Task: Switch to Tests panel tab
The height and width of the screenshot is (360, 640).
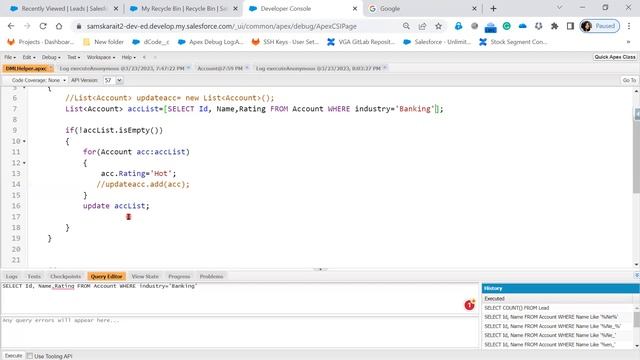Action: coord(34,276)
